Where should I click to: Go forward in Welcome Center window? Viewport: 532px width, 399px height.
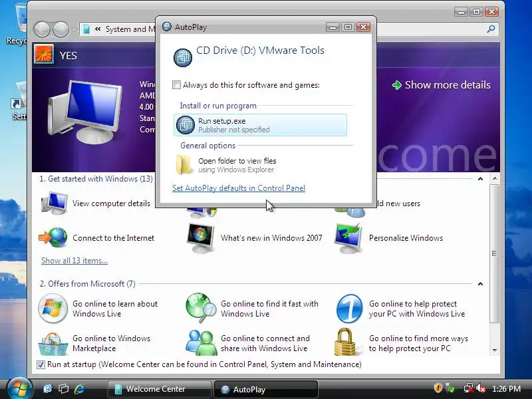click(61, 29)
